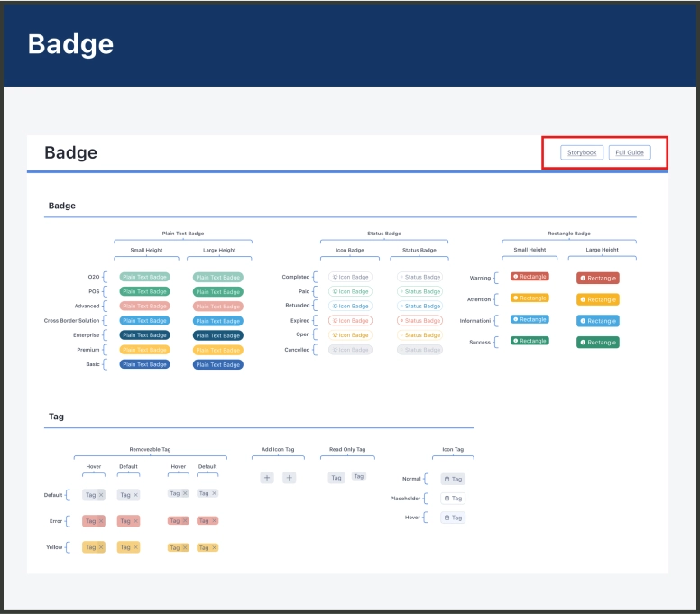Select the Open Icon Badge
Screen dimensions: 700x614
(350, 335)
